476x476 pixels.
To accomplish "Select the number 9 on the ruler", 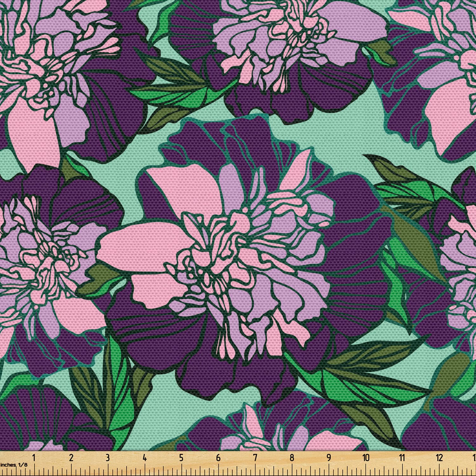I will 328,457.
